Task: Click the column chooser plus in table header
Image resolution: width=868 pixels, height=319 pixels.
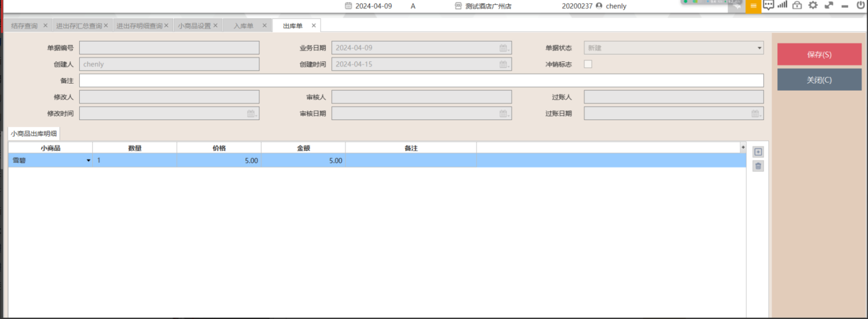Action: click(x=743, y=147)
